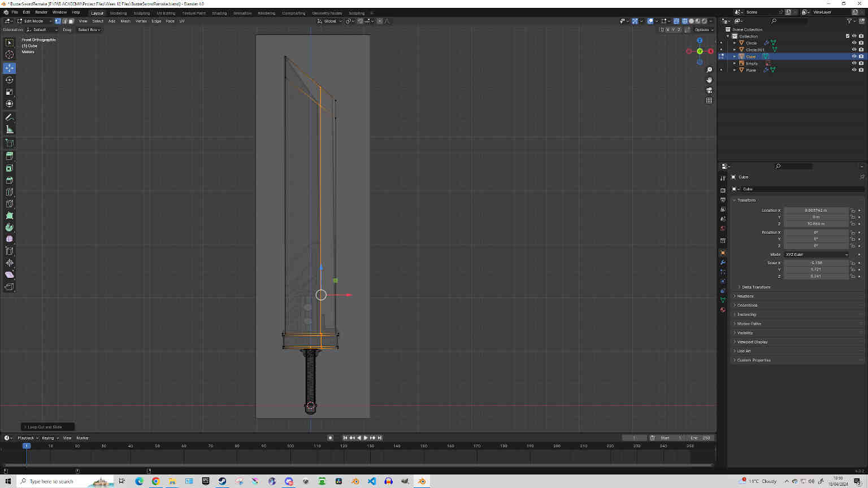Open the Modifiers wrench properties tab
The height and width of the screenshot is (488, 868).
tap(723, 263)
